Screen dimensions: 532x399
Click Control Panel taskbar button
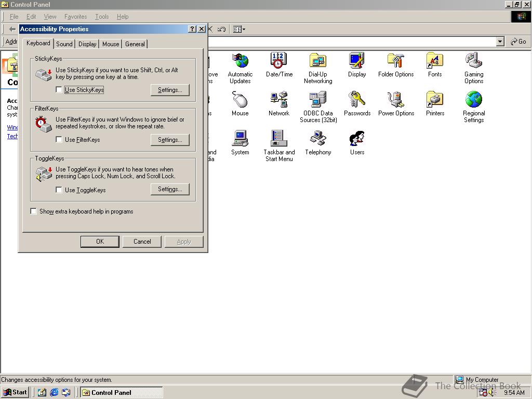click(122, 393)
